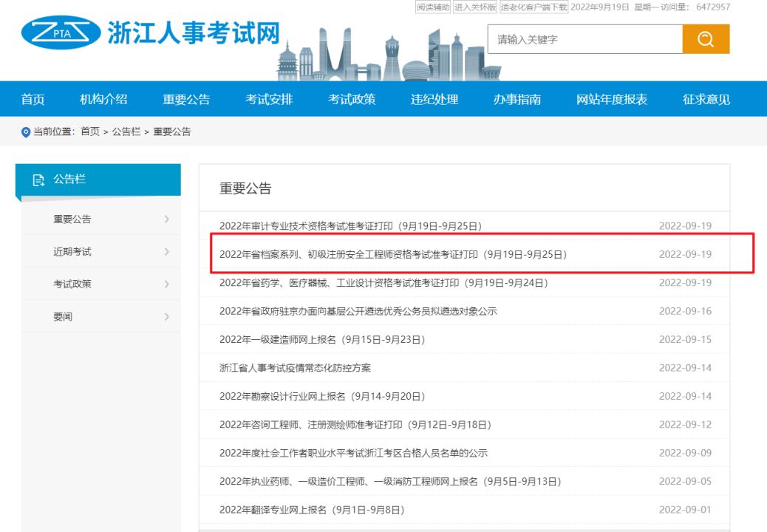Open 2022年审计专业技术资格考试准考证打印 announcement

350,226
